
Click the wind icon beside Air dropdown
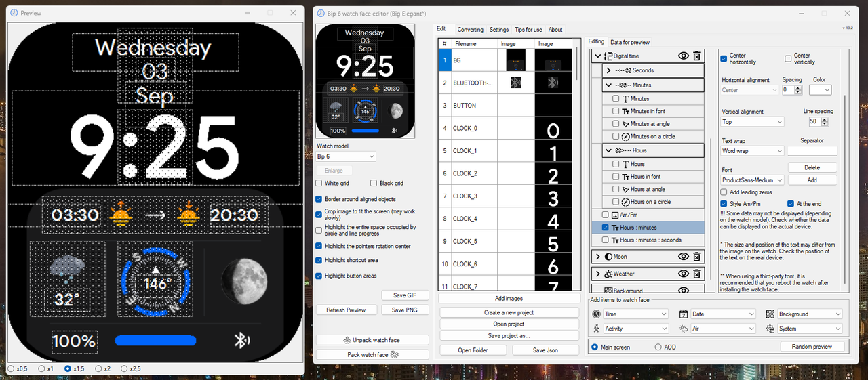click(683, 329)
